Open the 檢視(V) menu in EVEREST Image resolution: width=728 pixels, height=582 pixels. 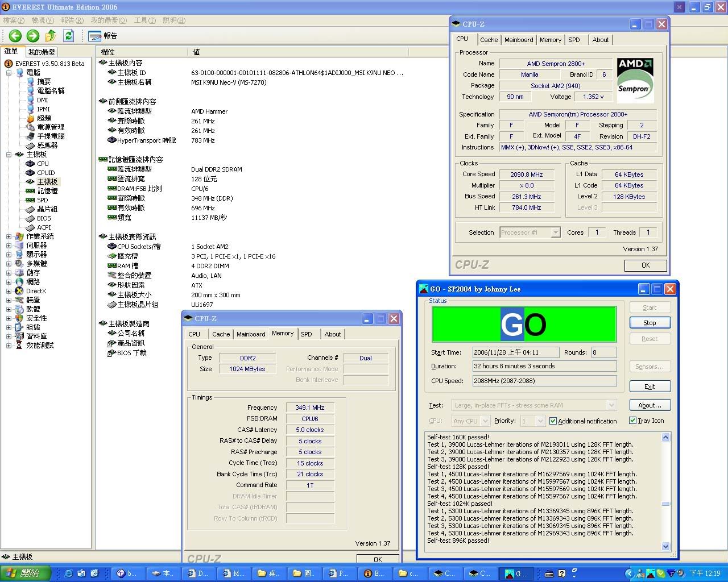point(43,20)
